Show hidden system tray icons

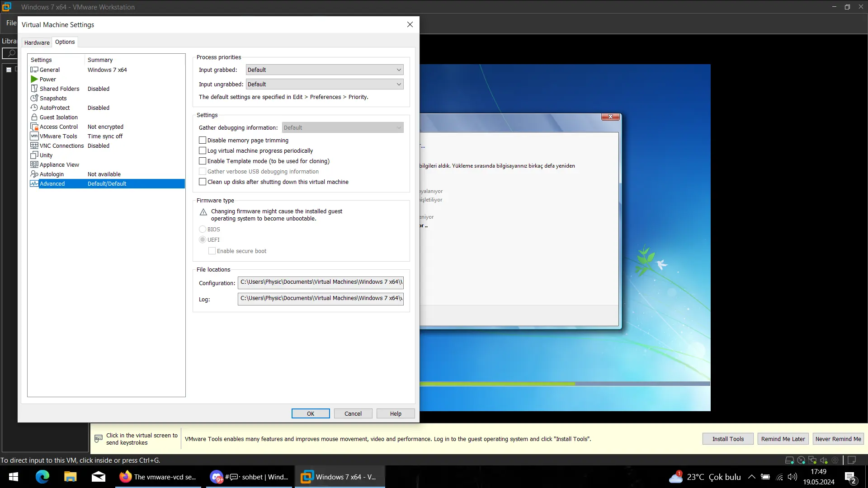tap(751, 477)
